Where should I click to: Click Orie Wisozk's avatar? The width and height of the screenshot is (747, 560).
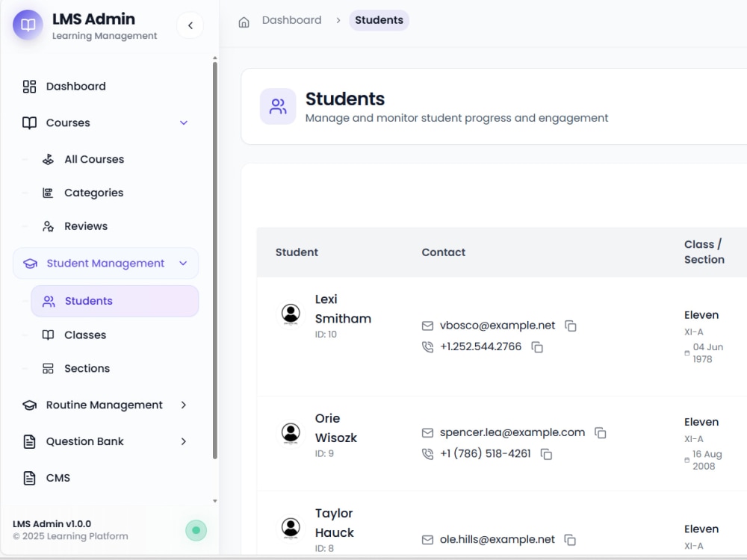point(291,433)
